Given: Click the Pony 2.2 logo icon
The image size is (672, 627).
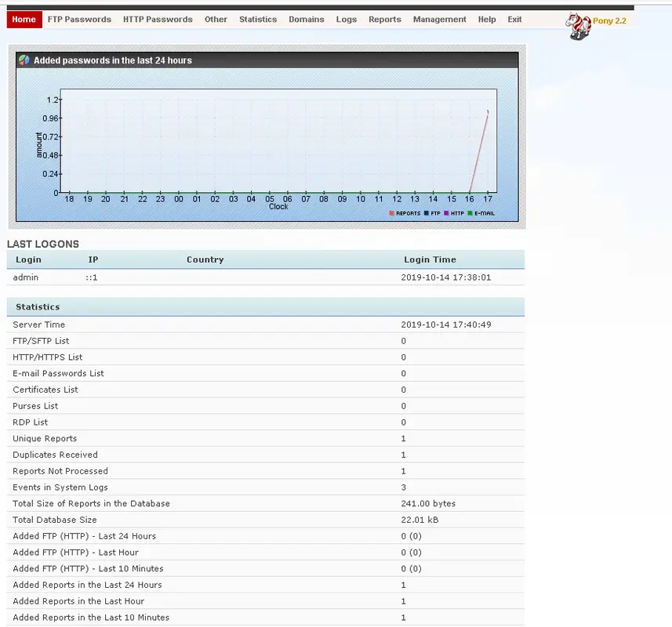Looking at the screenshot, I should (x=578, y=22).
